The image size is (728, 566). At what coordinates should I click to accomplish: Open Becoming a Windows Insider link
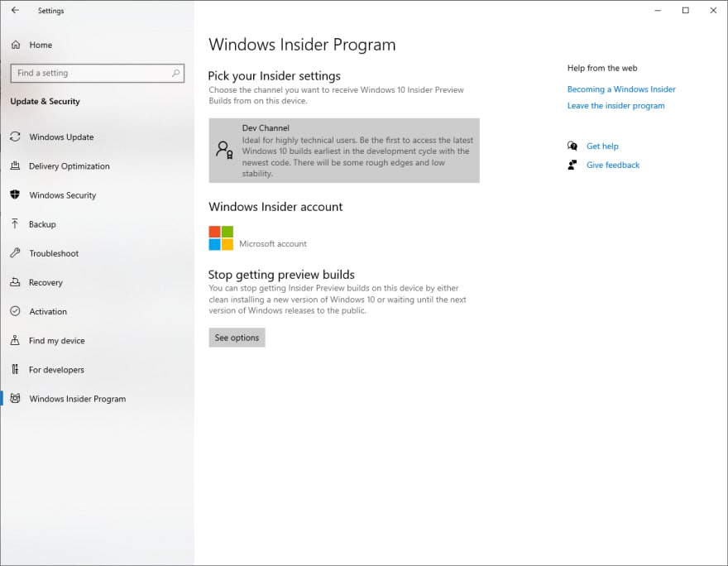pyautogui.click(x=621, y=89)
